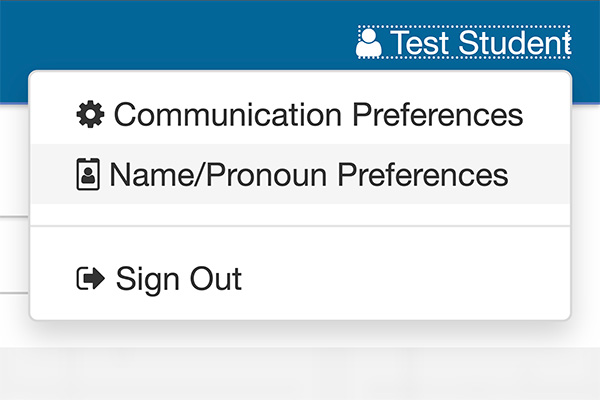Open Communication Preferences from the menu
Viewport: 600px width, 400px height.
[x=300, y=114]
